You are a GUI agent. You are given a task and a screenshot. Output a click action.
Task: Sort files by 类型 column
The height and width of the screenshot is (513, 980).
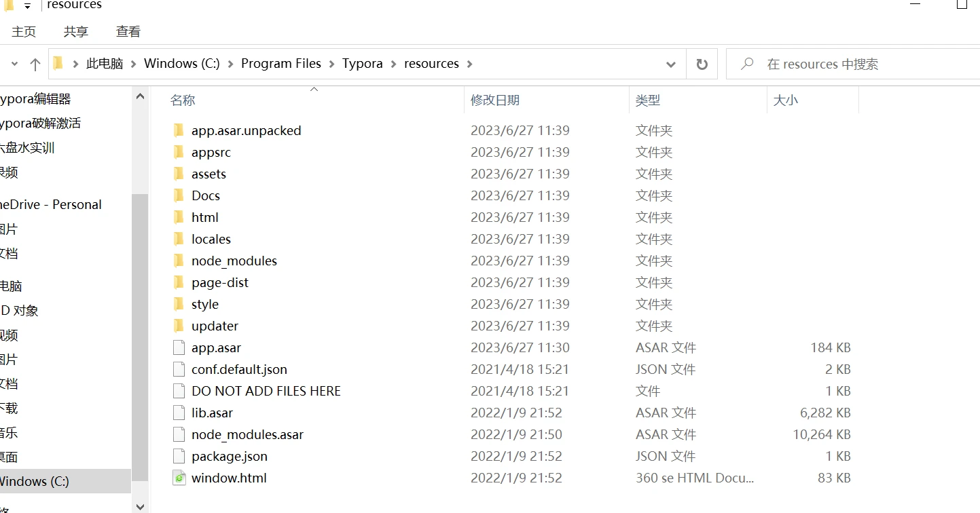(648, 100)
